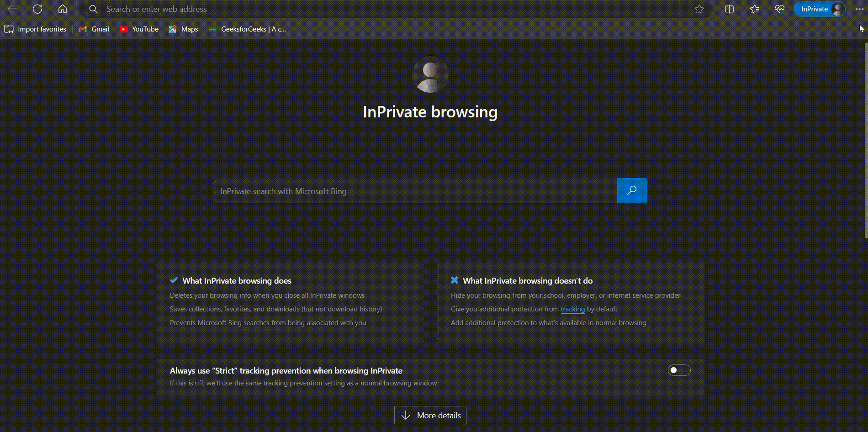
Task: Open the Maps bookmark
Action: click(x=183, y=29)
